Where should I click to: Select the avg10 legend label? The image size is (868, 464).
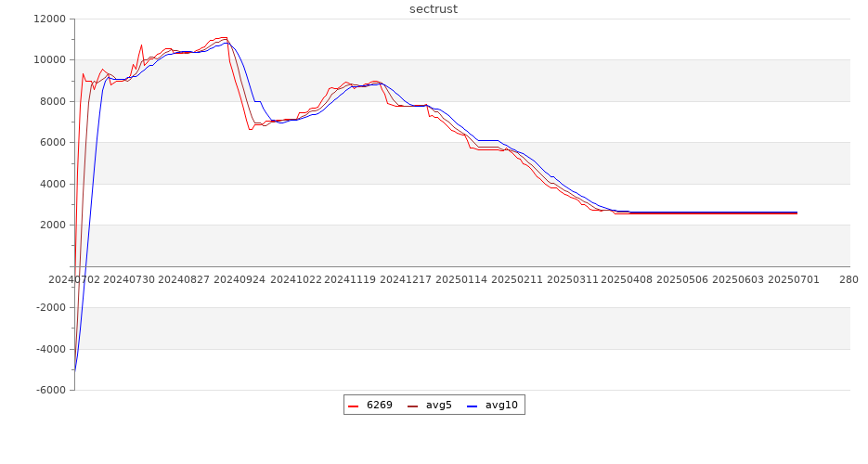[501, 405]
